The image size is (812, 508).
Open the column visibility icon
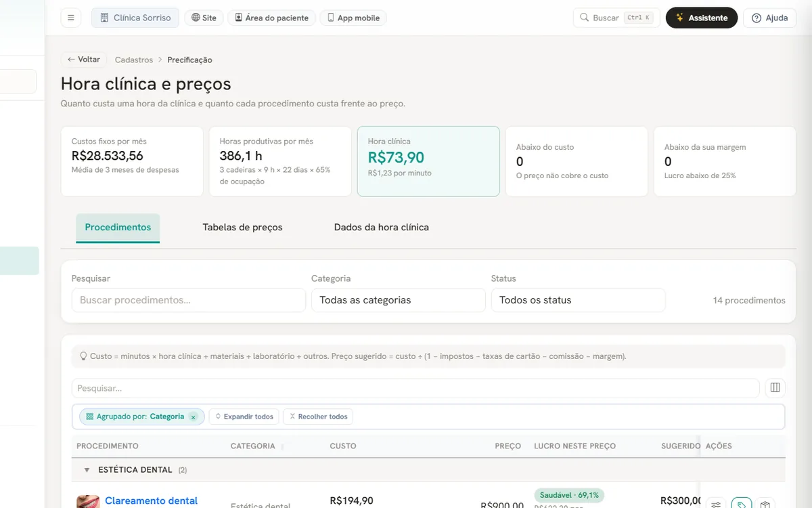775,388
